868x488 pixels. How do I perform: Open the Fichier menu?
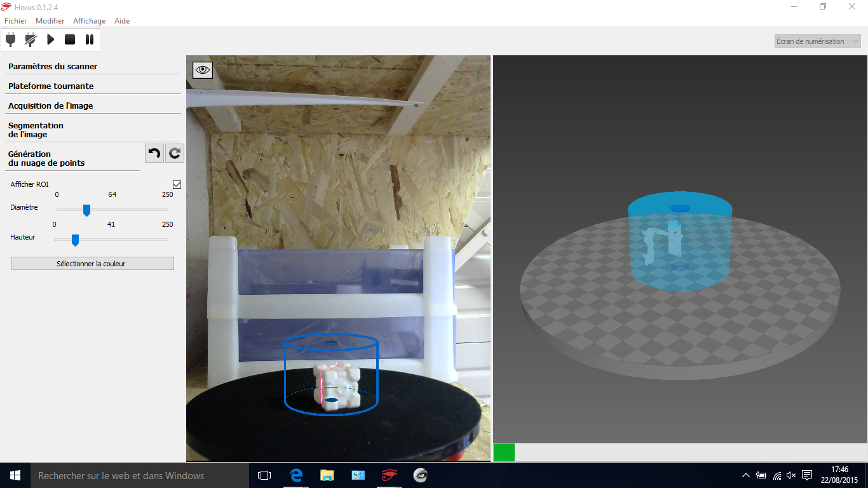16,21
